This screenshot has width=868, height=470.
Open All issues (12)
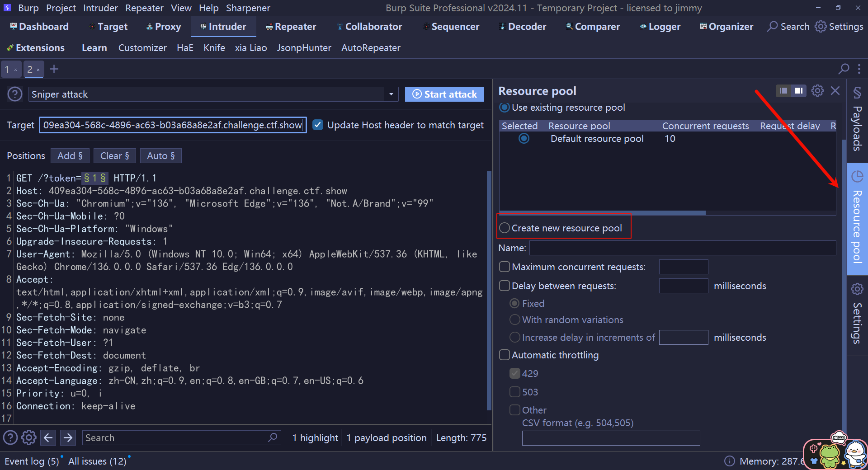pos(97,461)
